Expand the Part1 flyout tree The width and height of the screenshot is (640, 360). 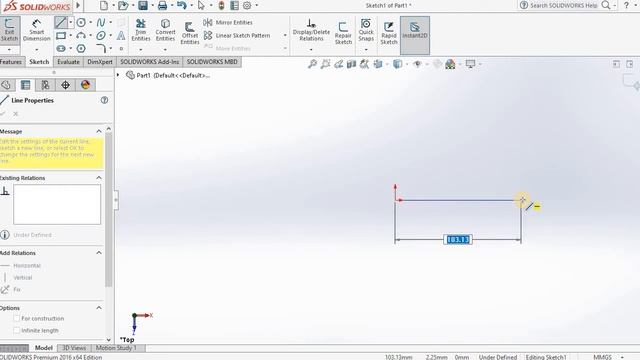[x=118, y=75]
